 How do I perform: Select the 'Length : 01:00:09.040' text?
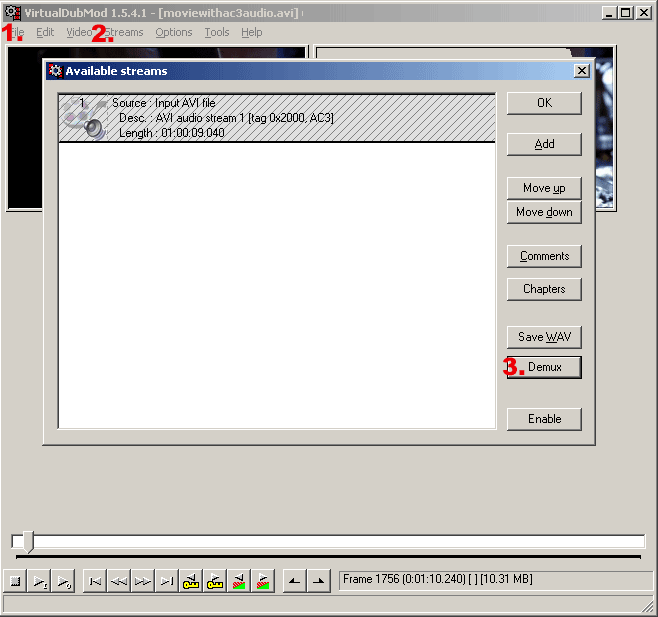172,133
